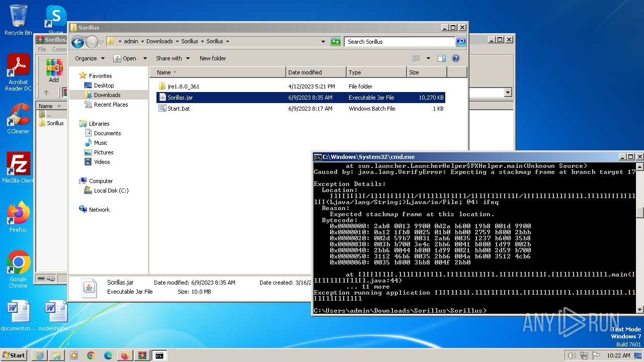
Task: Sort by Type column header
Action: pos(376,72)
